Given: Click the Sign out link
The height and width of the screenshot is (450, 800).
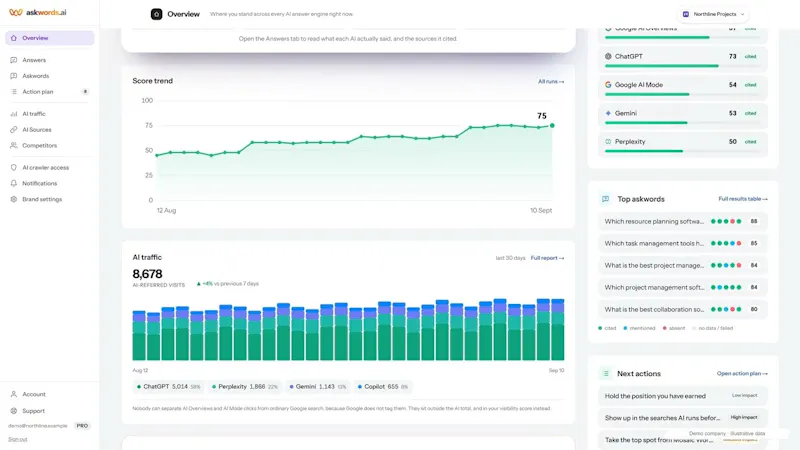Looking at the screenshot, I should click(18, 439).
